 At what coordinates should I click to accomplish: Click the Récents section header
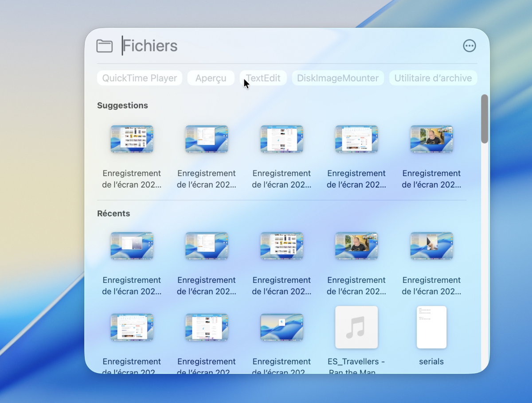coord(113,213)
